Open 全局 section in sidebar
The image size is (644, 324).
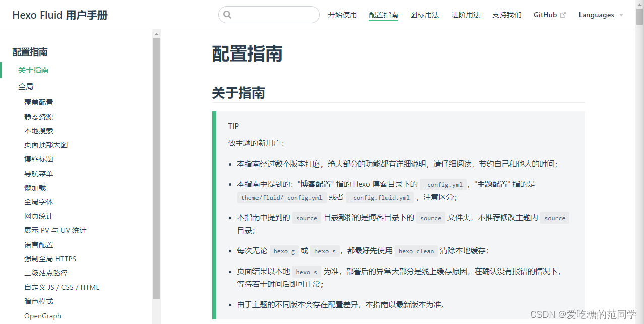pyautogui.click(x=26, y=87)
